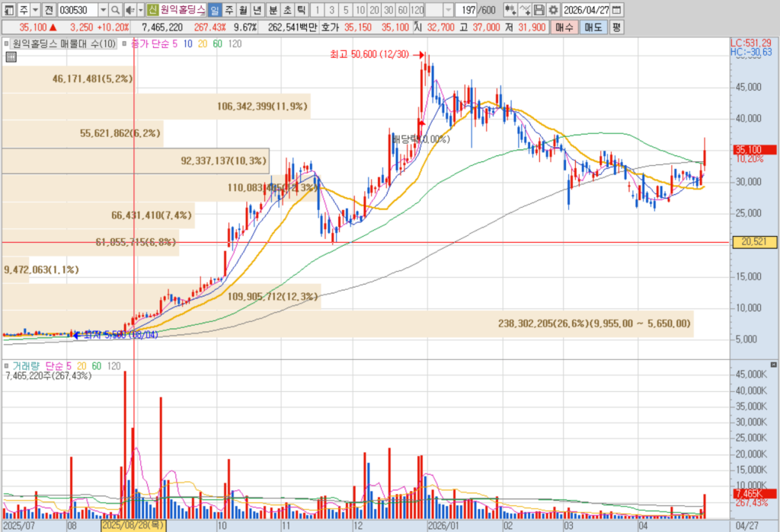Open the add candlestick chart type icon
The height and width of the screenshot is (532, 780).
(x=510, y=10)
